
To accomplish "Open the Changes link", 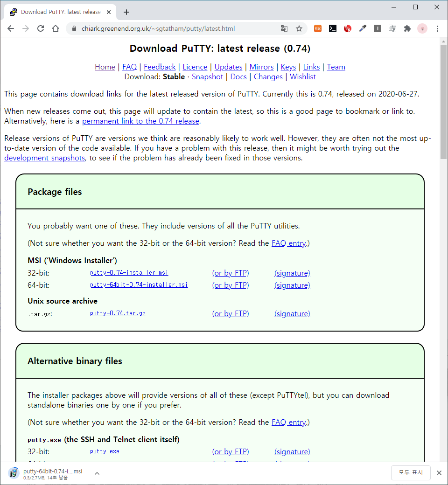I will coord(268,76).
